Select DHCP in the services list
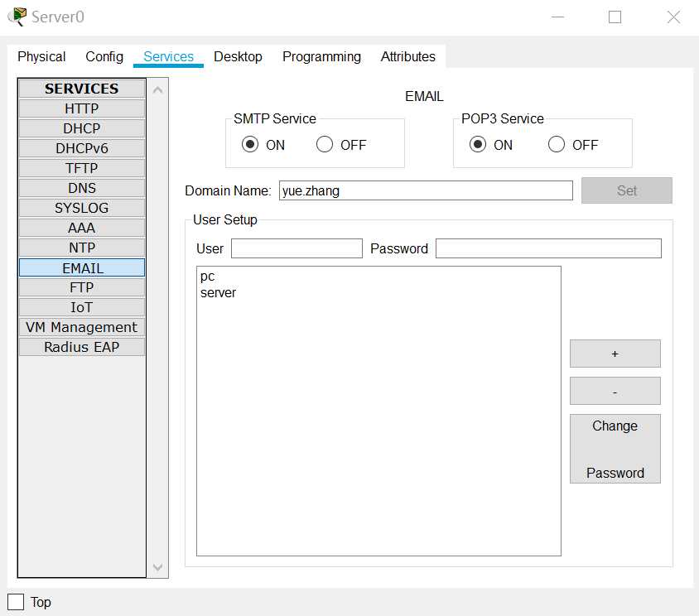This screenshot has width=699, height=616. [82, 128]
